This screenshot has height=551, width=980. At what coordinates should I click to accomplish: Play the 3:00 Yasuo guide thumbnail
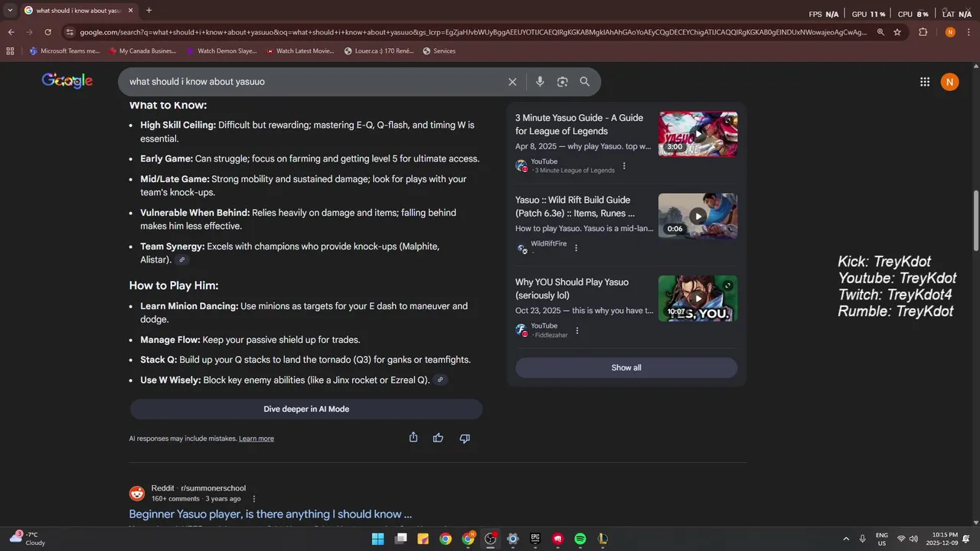697,135
